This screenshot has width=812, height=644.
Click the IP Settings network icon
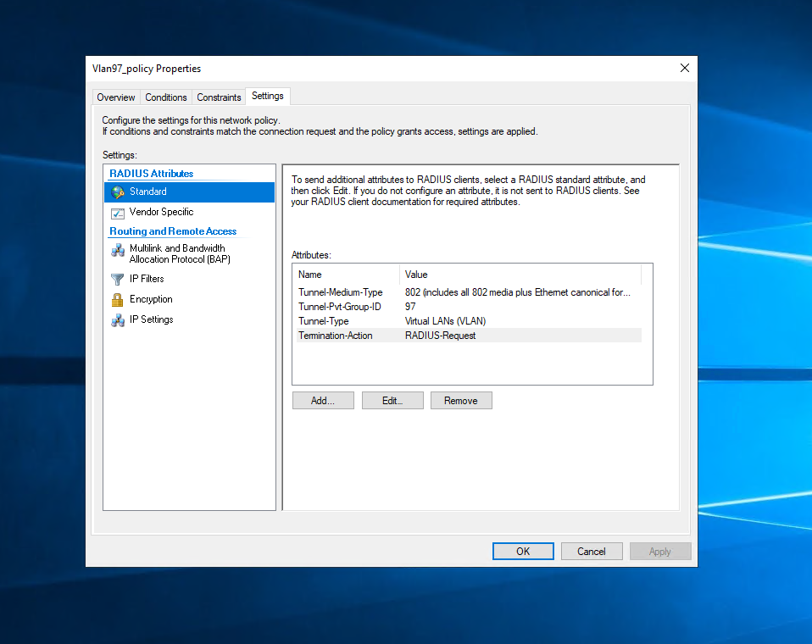[118, 320]
